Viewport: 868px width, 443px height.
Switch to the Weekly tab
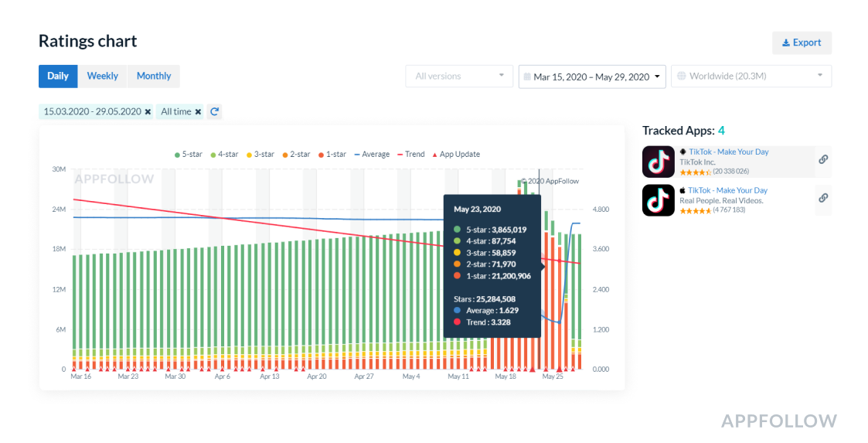(103, 76)
